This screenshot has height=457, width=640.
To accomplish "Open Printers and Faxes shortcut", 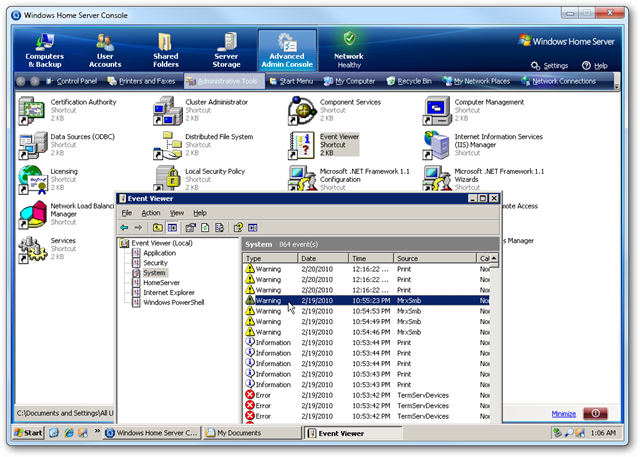I will click(x=141, y=81).
